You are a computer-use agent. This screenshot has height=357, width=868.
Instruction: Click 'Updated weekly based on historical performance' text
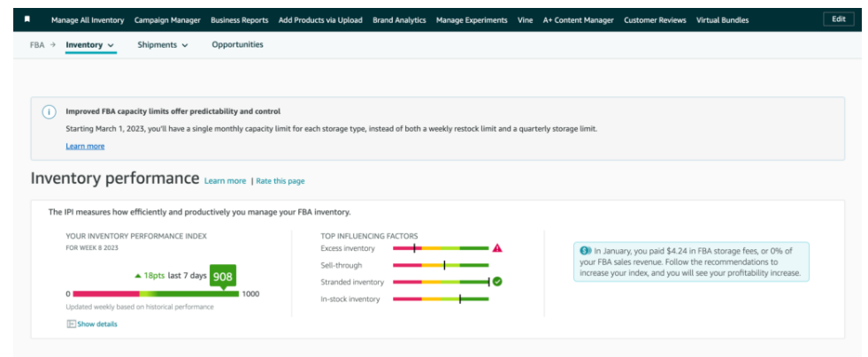pyautogui.click(x=140, y=306)
